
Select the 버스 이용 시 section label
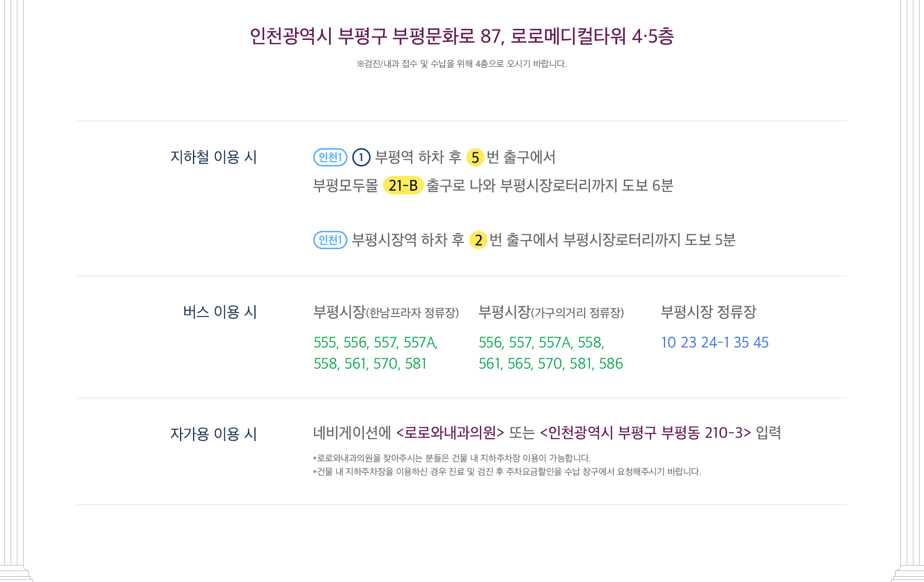[220, 312]
